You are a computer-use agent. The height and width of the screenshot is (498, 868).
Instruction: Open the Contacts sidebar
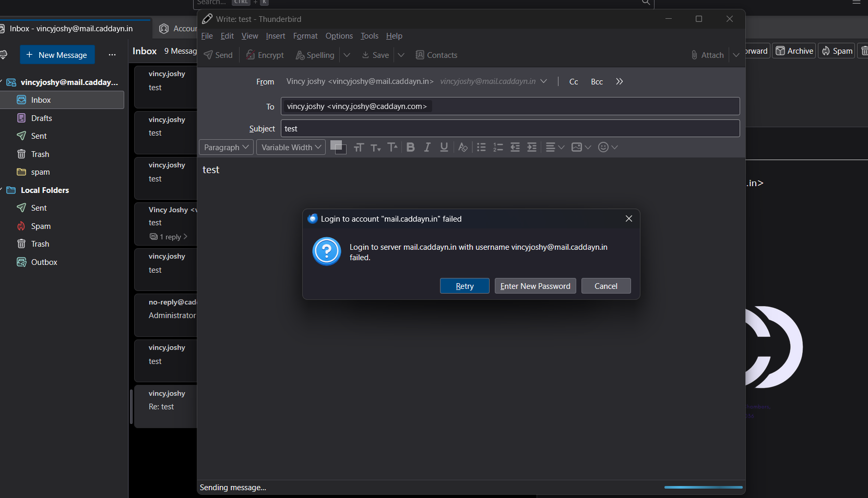[436, 55]
